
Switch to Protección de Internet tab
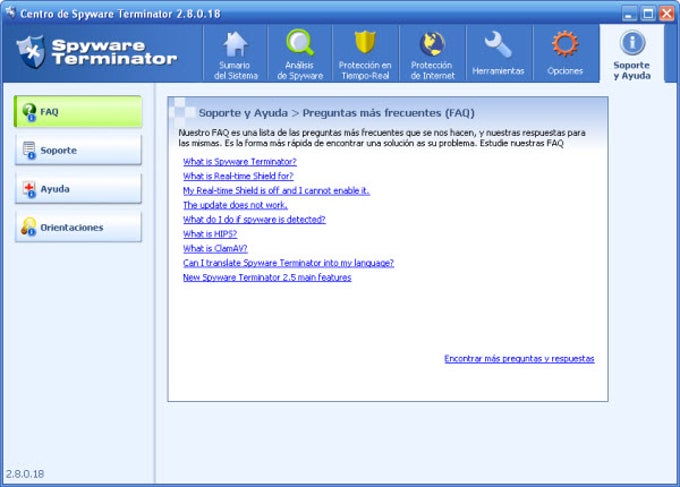(432, 53)
